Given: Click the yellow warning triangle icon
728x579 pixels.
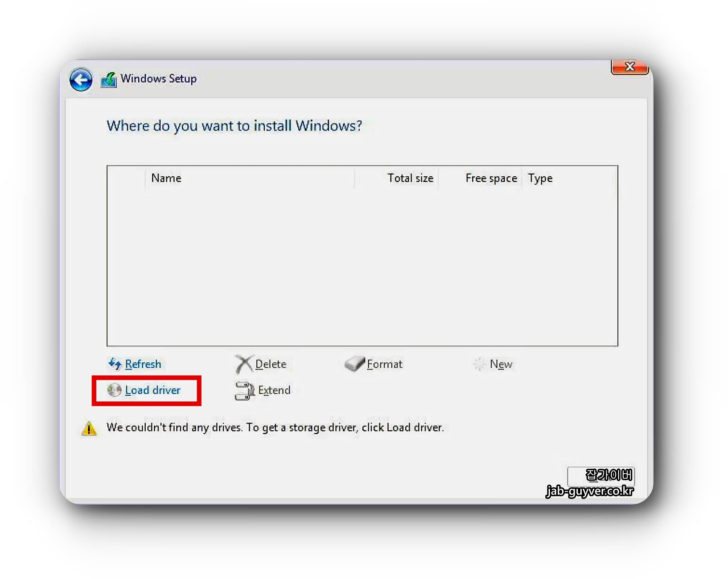Looking at the screenshot, I should coord(89,428).
